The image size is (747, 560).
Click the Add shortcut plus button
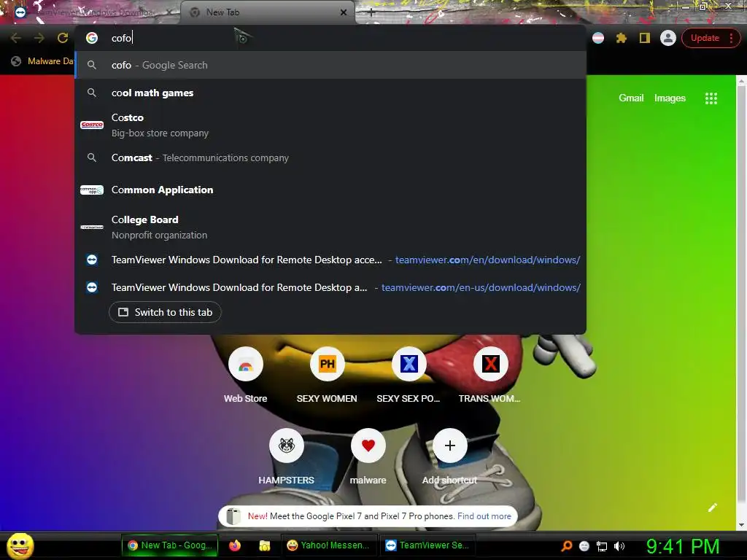point(449,446)
